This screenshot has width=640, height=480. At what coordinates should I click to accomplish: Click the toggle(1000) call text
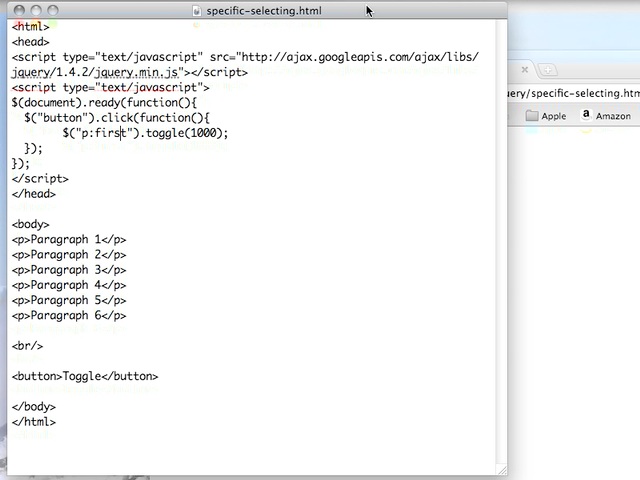pos(184,133)
